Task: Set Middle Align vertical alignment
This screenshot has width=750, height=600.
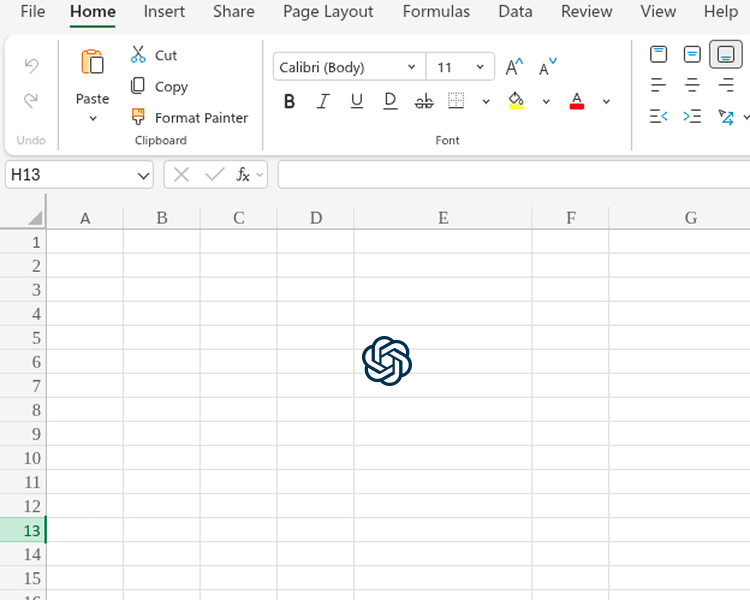Action: click(692, 54)
